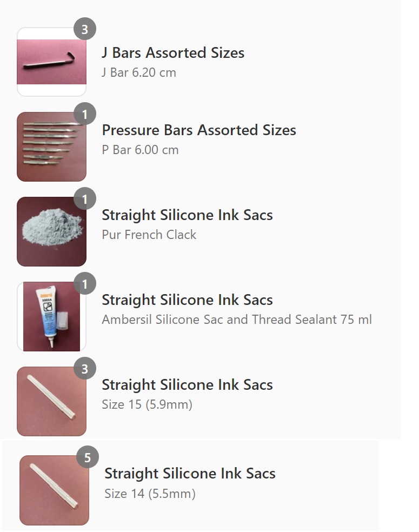Viewport: 419px width, 532px height.
Task: Select the Size 15 (5.9mm) variant text
Action: point(147,404)
